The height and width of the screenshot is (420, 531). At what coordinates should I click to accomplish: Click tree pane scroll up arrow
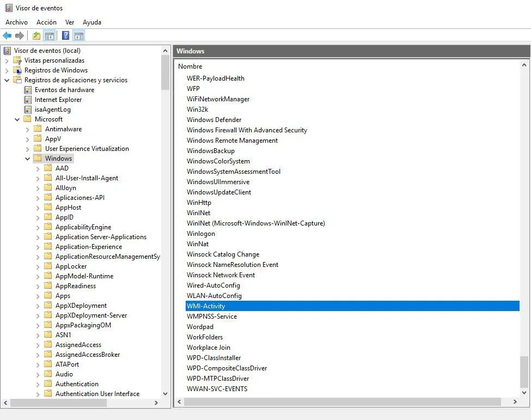click(165, 51)
